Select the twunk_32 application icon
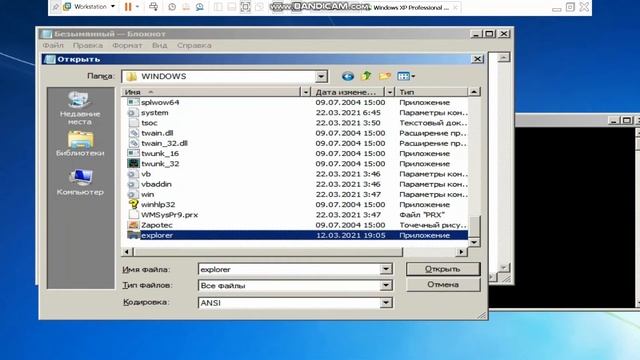This screenshot has width=640, height=360. click(x=133, y=163)
